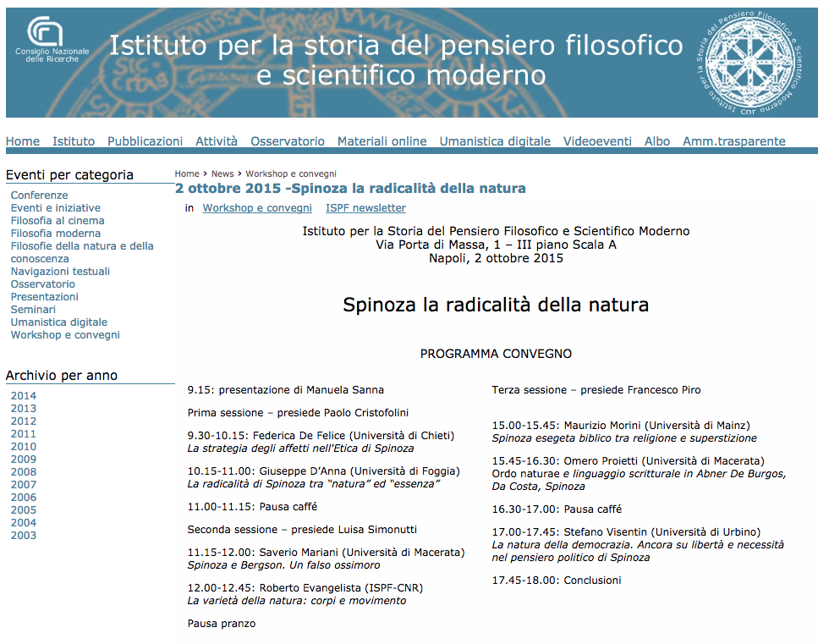Open the Pubblicazioni menu
The height and width of the screenshot is (644, 829).
[145, 141]
